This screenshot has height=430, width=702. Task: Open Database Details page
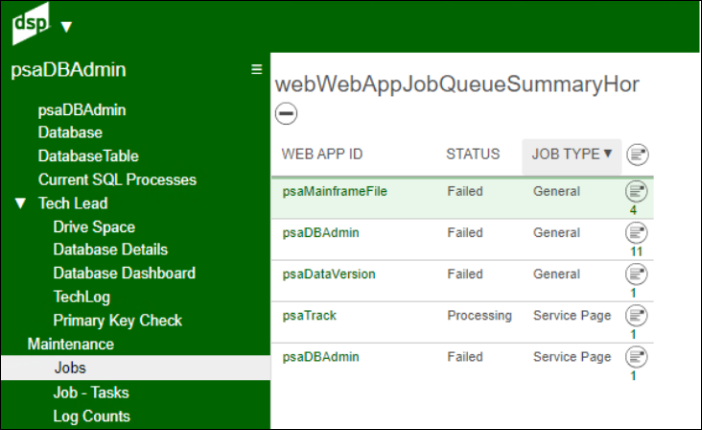click(111, 249)
